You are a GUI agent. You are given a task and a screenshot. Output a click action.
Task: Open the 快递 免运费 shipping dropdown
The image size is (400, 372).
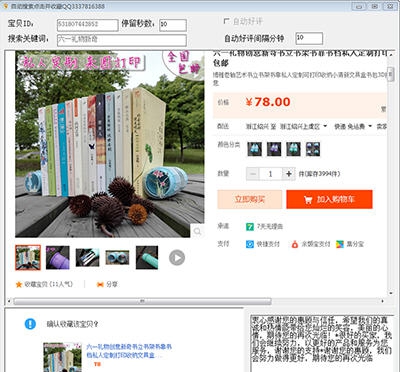(353, 127)
